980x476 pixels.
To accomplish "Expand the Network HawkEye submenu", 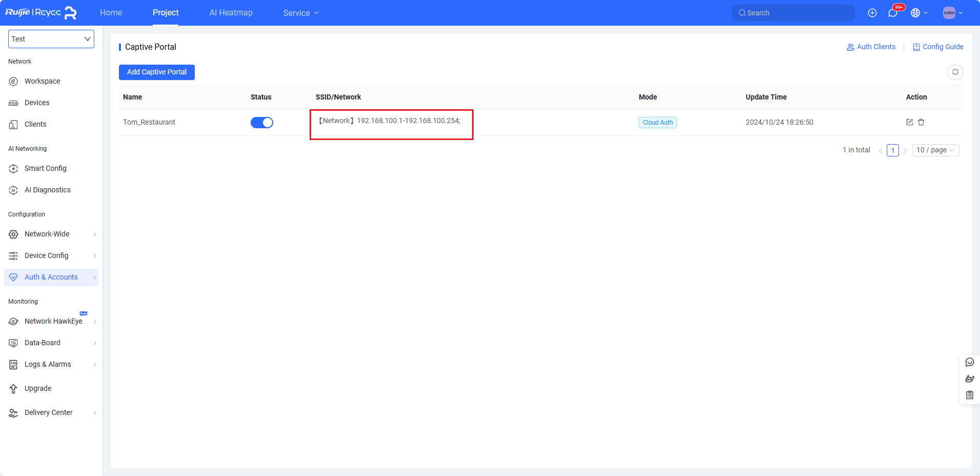I will point(95,322).
